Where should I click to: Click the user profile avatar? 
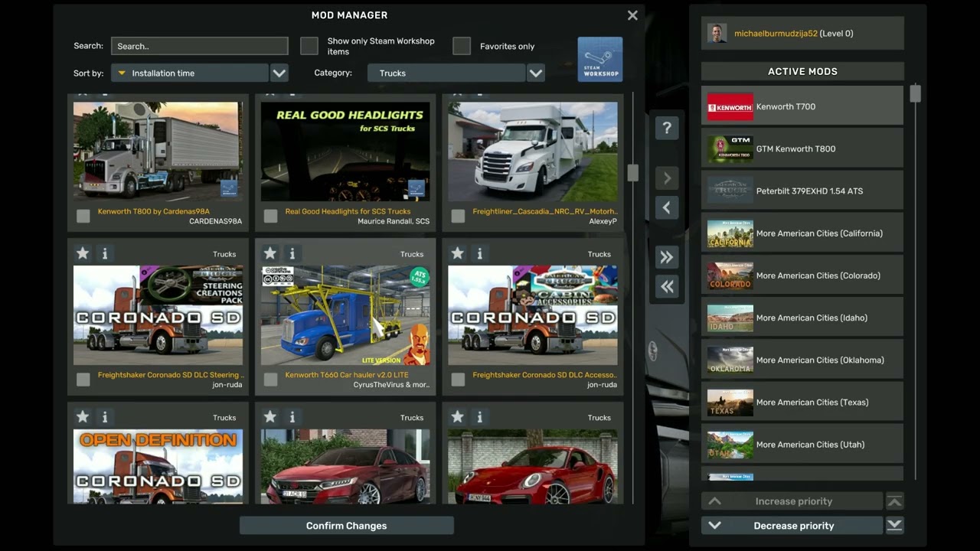point(717,33)
